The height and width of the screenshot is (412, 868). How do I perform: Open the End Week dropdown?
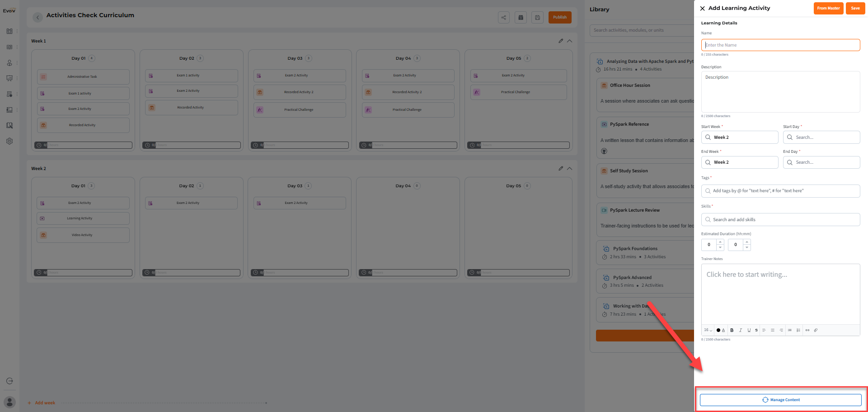[x=740, y=162]
